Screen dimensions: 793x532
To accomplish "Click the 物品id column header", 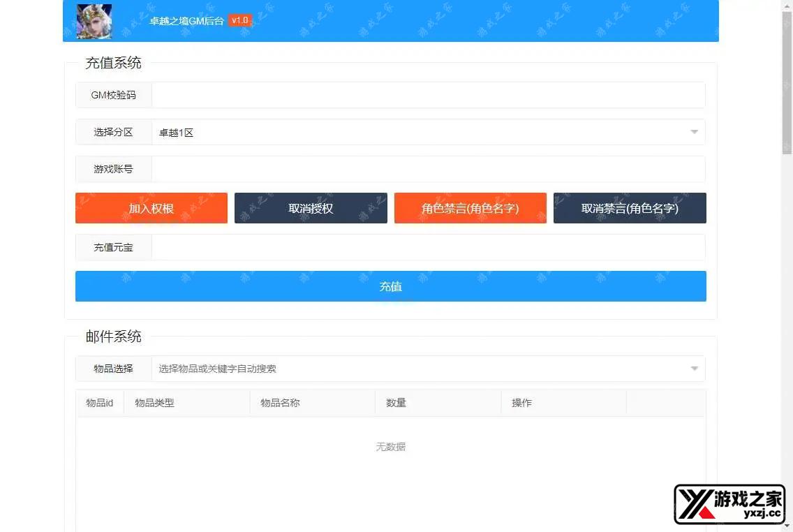I will point(100,403).
